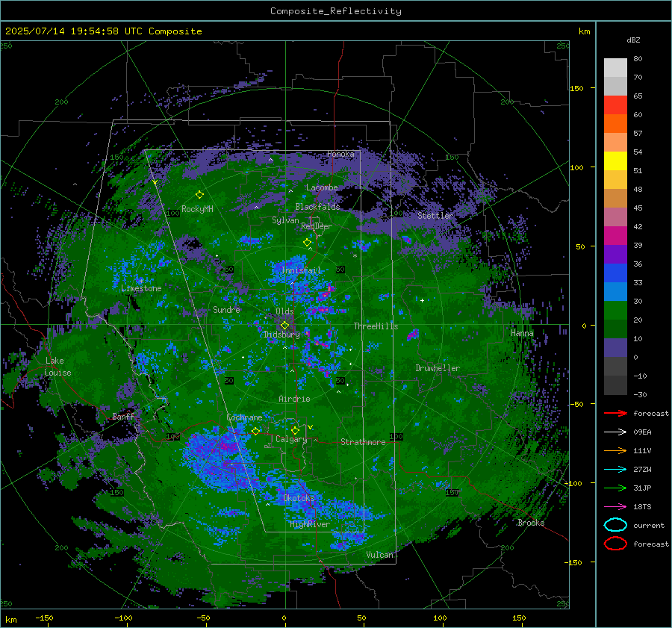
Task: Click the RockyMH label
Action: pyautogui.click(x=197, y=209)
